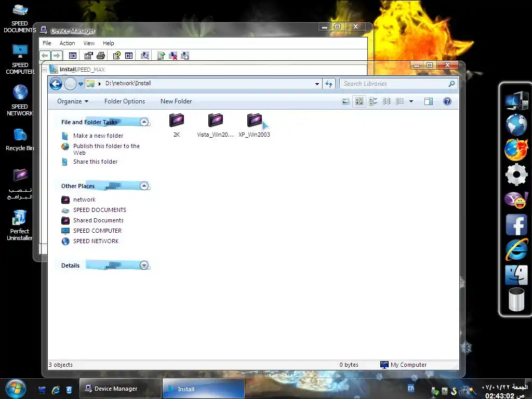This screenshot has height=399, width=532.
Task: Click the Update driver icon in Device Manager
Action: 161,56
